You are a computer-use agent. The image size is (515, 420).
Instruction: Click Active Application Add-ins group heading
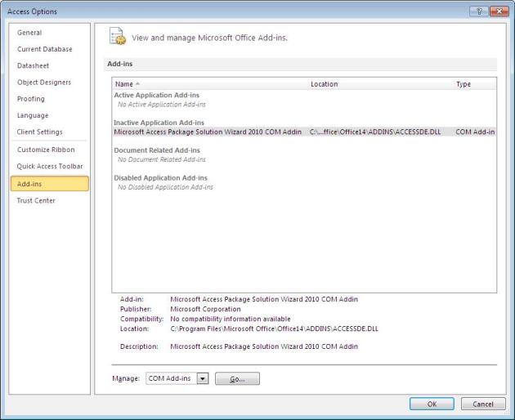(x=157, y=95)
